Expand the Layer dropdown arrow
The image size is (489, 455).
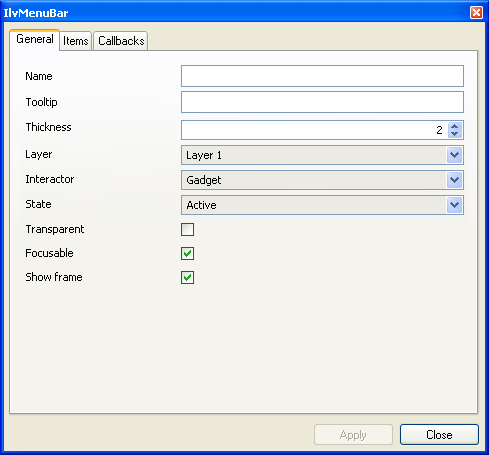click(x=454, y=155)
